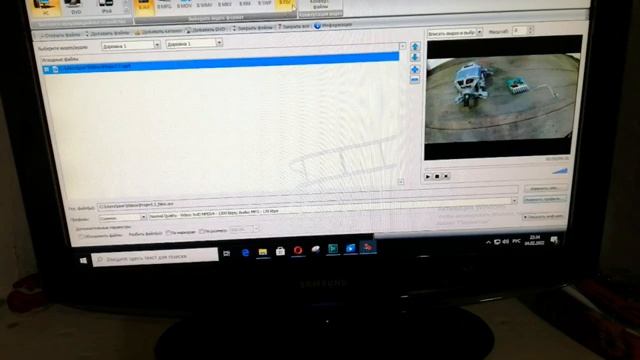The image size is (640, 360).
Task: Select the PC device category icon
Action: click(45, 7)
